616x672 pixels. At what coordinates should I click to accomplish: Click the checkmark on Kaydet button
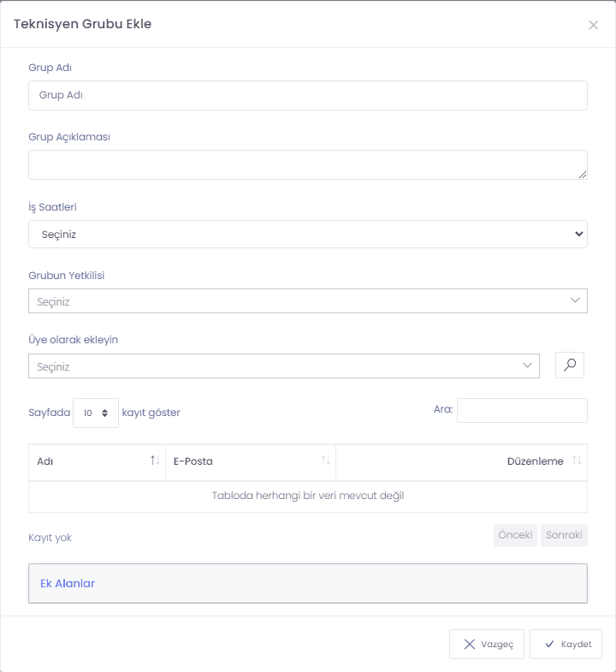pyautogui.click(x=549, y=644)
